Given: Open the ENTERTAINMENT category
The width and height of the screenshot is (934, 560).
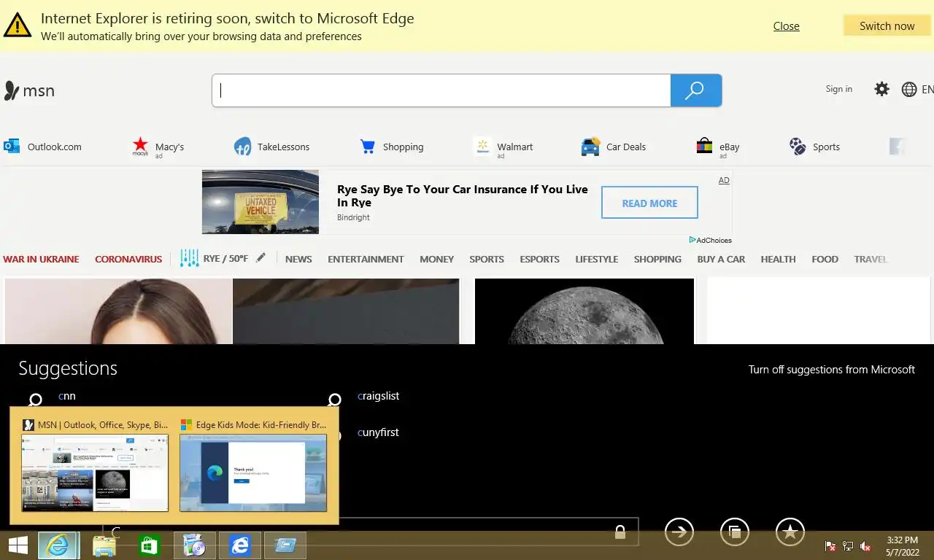Looking at the screenshot, I should [366, 259].
